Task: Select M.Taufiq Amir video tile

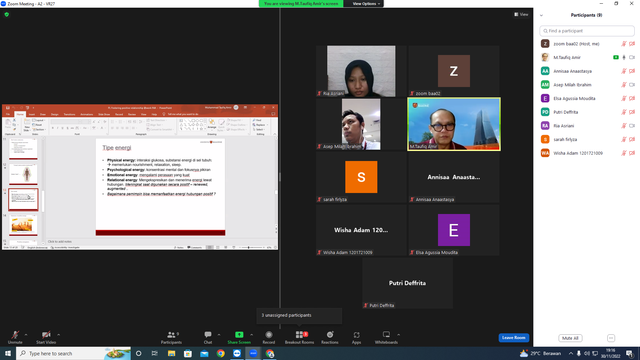Action: pyautogui.click(x=454, y=124)
